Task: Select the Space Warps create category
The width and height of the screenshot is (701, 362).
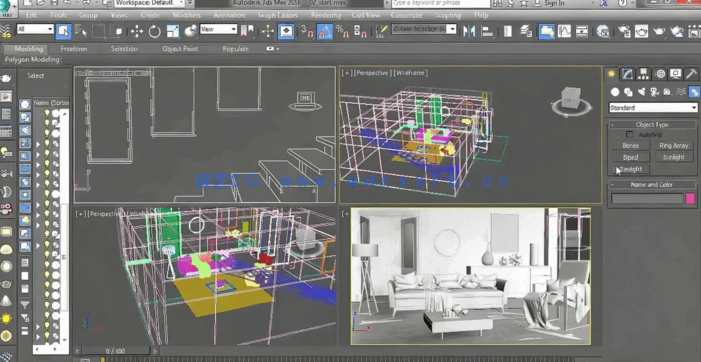Action: tap(680, 92)
